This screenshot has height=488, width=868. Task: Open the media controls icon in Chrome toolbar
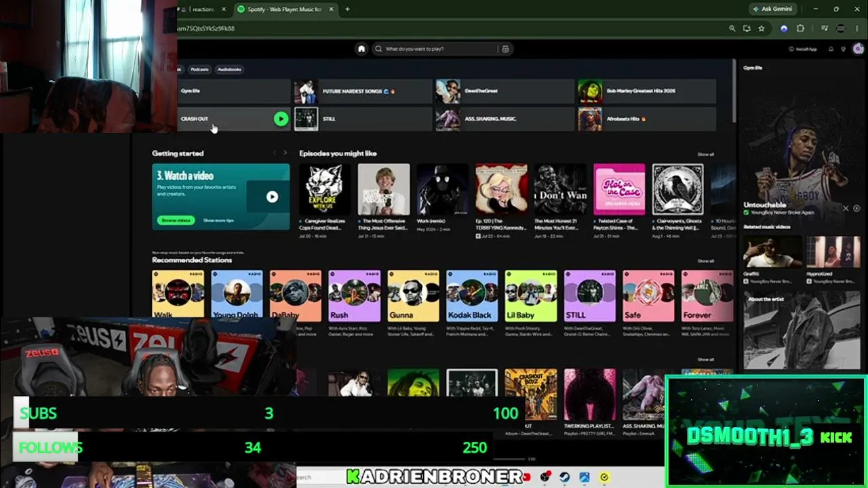click(x=825, y=28)
